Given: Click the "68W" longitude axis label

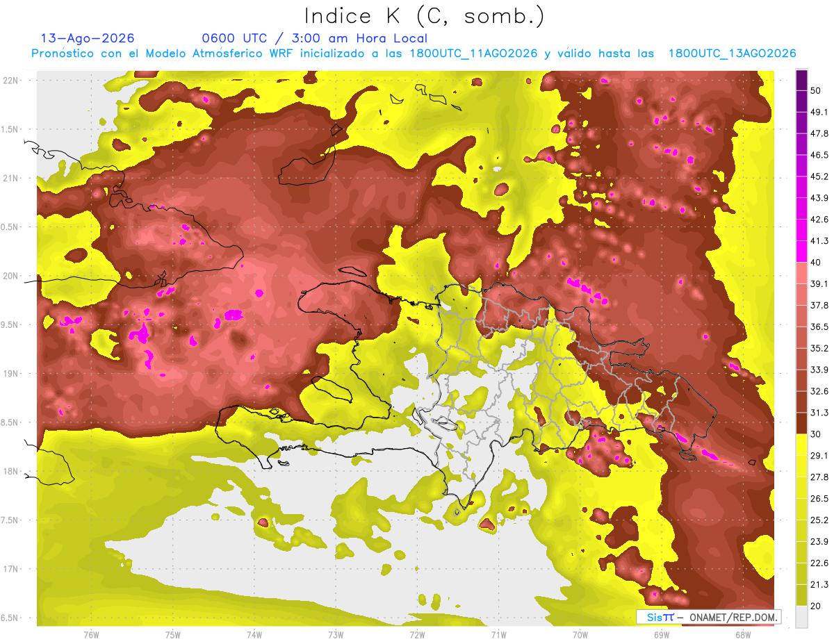Looking at the screenshot, I should click(x=742, y=635).
